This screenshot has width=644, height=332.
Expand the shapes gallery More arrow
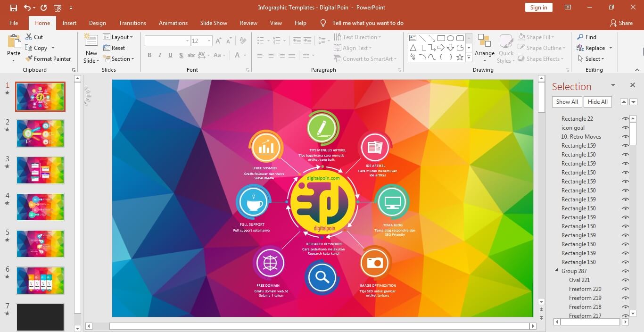click(469, 57)
